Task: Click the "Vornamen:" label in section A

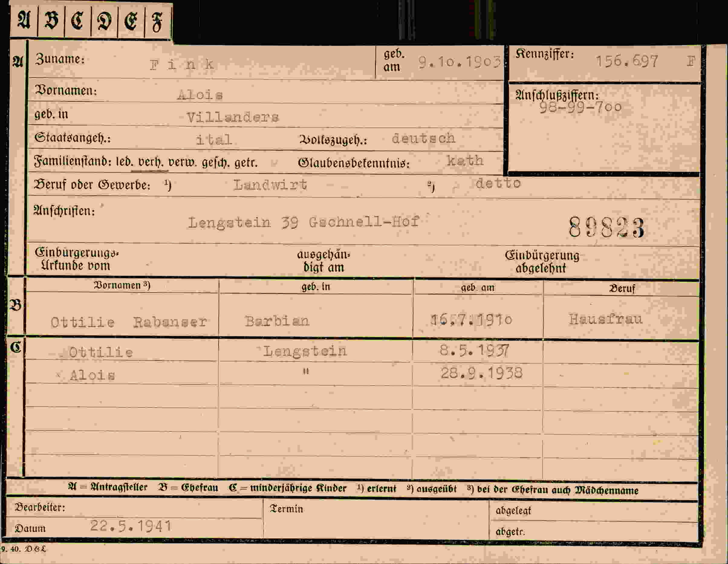Action: click(x=66, y=90)
